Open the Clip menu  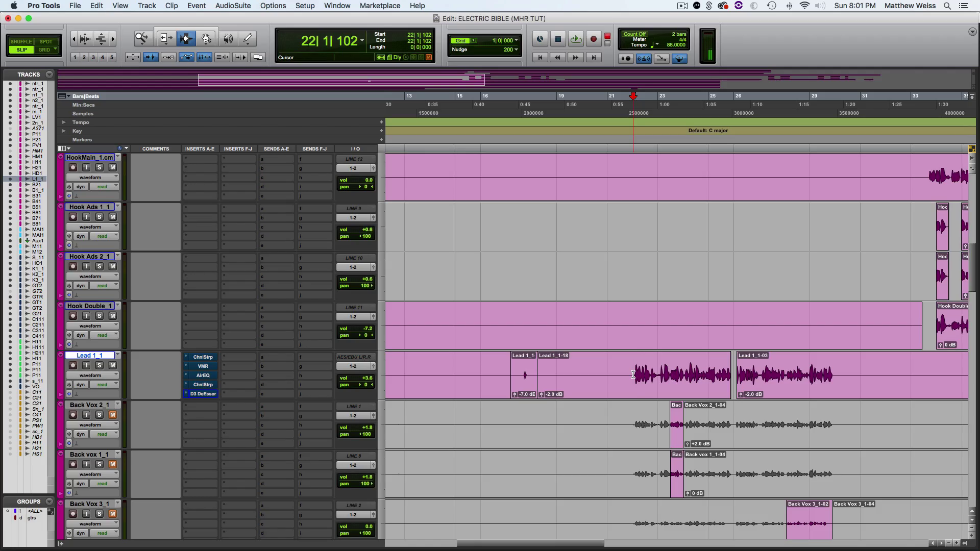tap(171, 6)
